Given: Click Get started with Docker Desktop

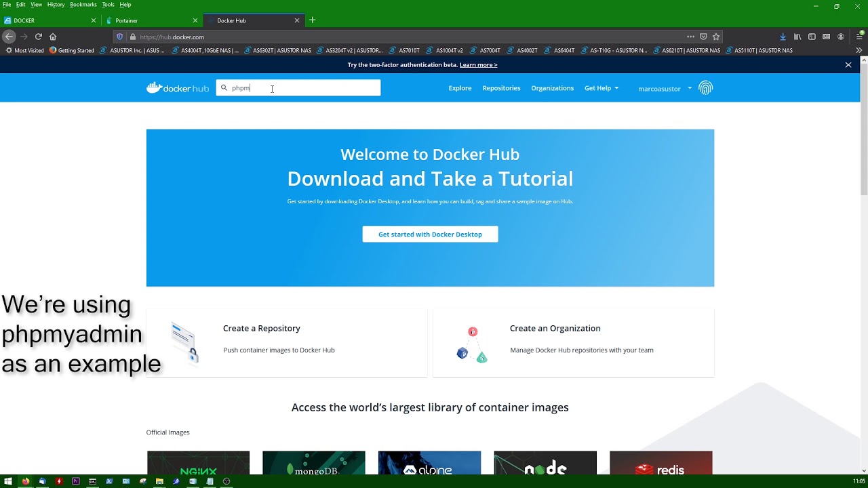Looking at the screenshot, I should coord(430,234).
